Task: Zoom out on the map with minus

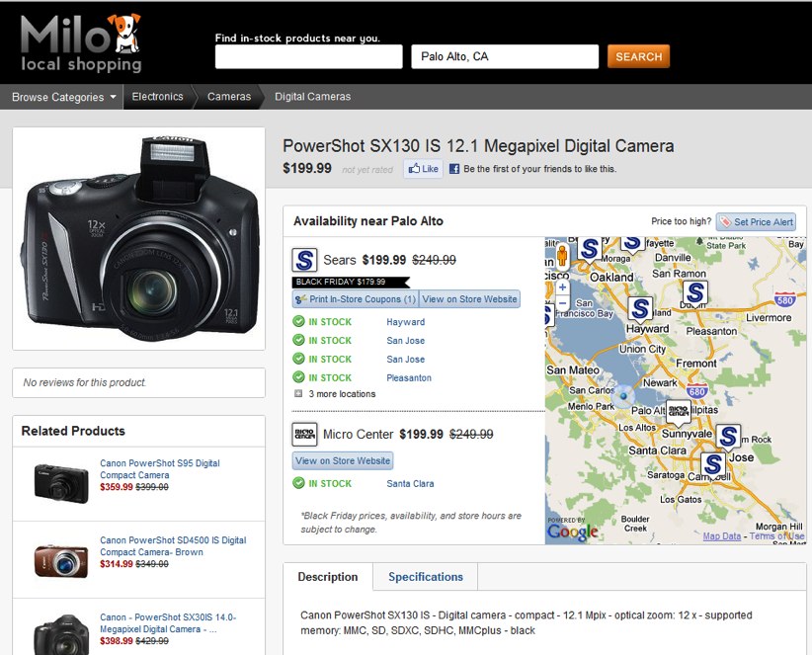Action: [562, 303]
